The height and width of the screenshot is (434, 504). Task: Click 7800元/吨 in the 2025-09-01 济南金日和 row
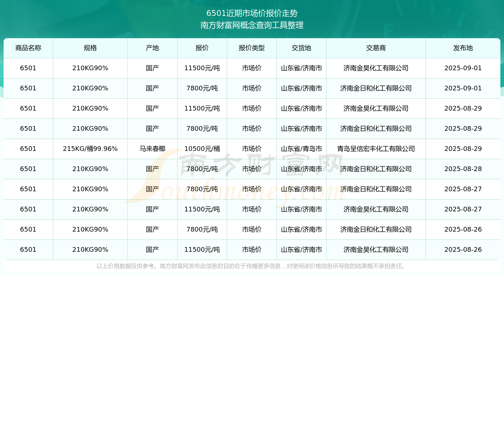(x=202, y=88)
